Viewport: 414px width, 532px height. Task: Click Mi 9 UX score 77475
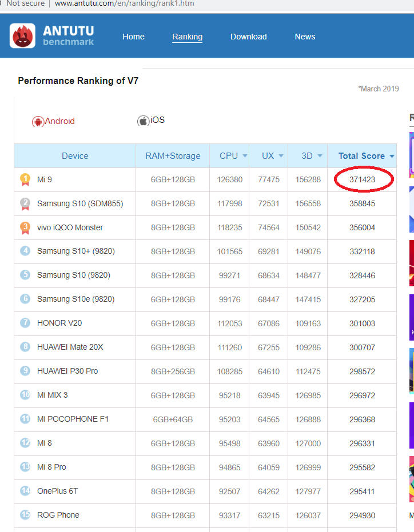[x=269, y=179]
